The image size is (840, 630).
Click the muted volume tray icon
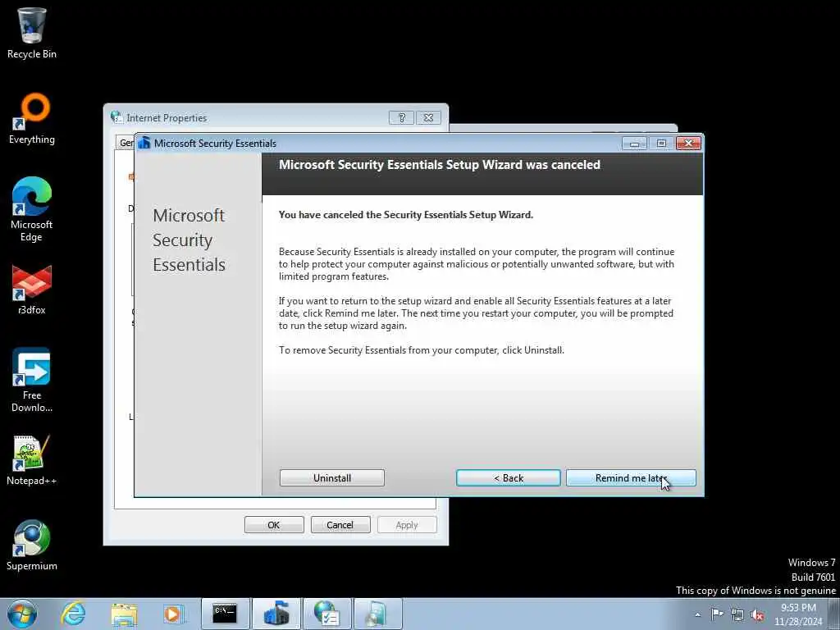757,614
